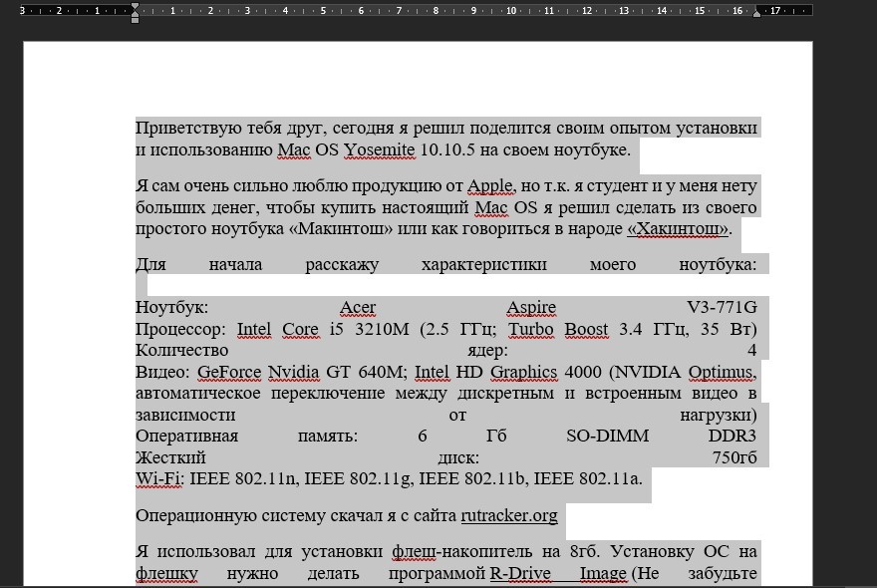Click the label "Ноутбук:"
Image resolution: width=877 pixels, height=588 pixels.
[x=171, y=307]
